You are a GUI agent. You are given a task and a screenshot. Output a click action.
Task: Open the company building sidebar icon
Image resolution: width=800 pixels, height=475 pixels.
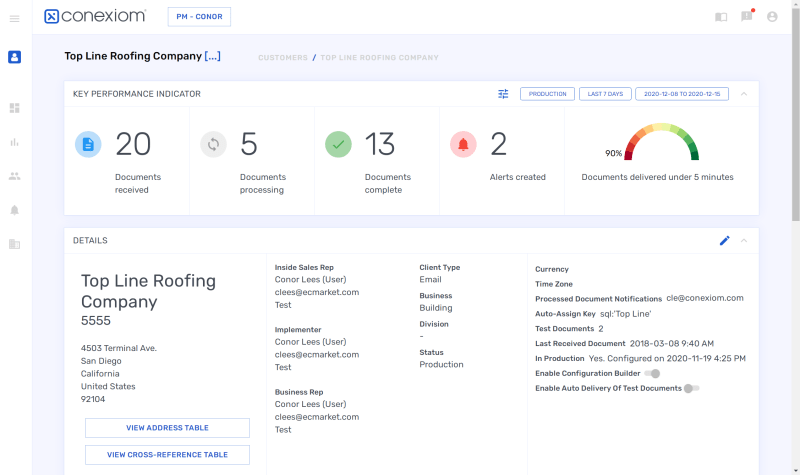point(14,244)
